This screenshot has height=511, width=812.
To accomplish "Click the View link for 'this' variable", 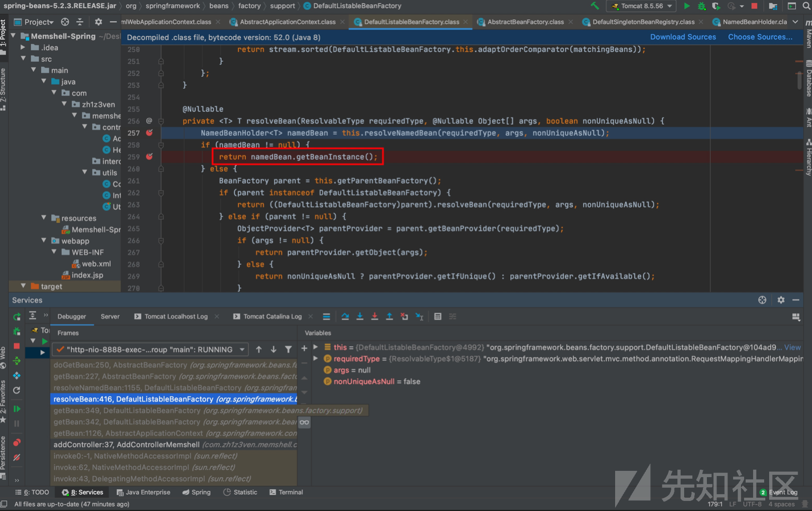I will click(x=793, y=347).
